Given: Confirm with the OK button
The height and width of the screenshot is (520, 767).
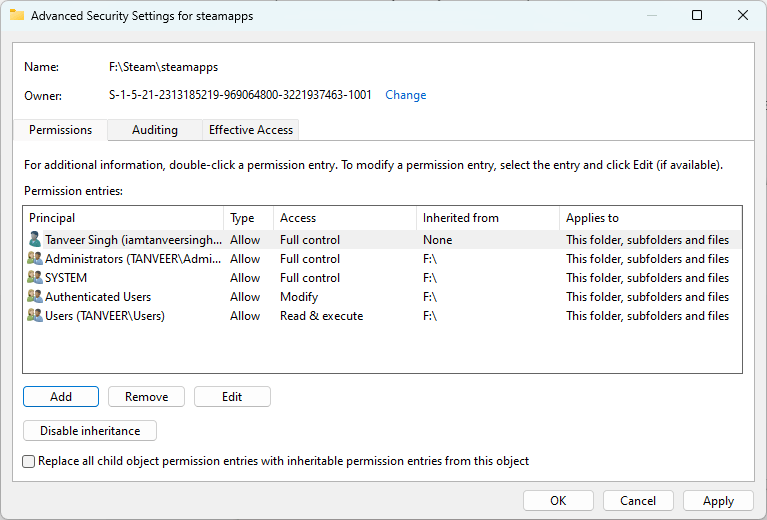Looking at the screenshot, I should point(558,500).
